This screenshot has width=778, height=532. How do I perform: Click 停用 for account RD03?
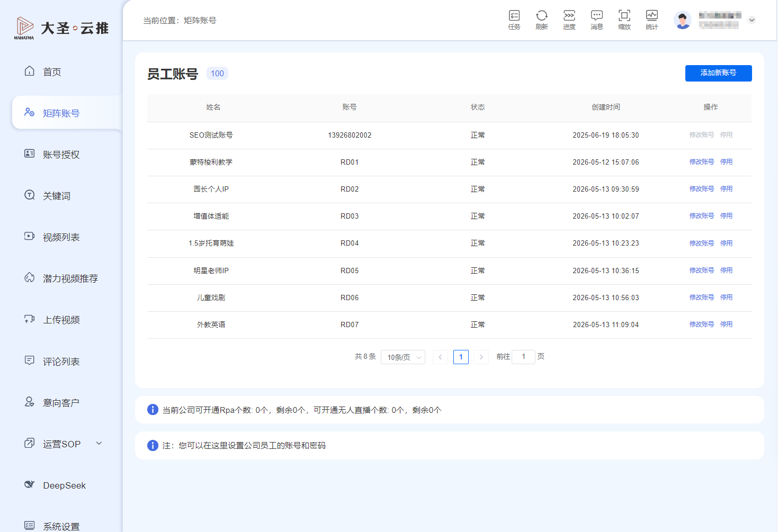point(727,216)
